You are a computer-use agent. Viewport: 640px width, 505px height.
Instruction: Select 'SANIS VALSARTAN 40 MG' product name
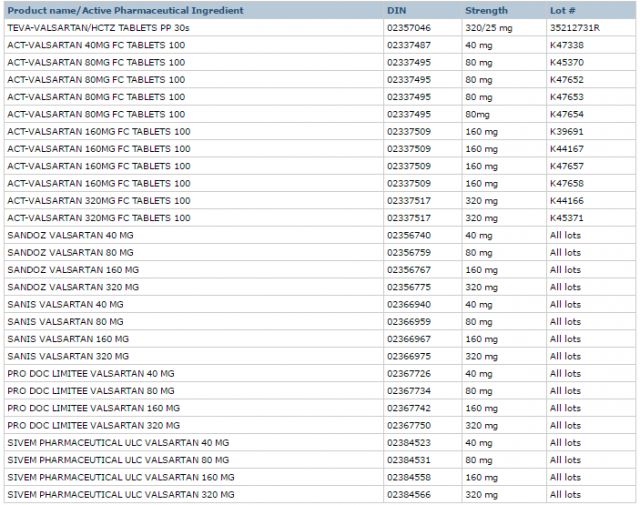click(65, 304)
